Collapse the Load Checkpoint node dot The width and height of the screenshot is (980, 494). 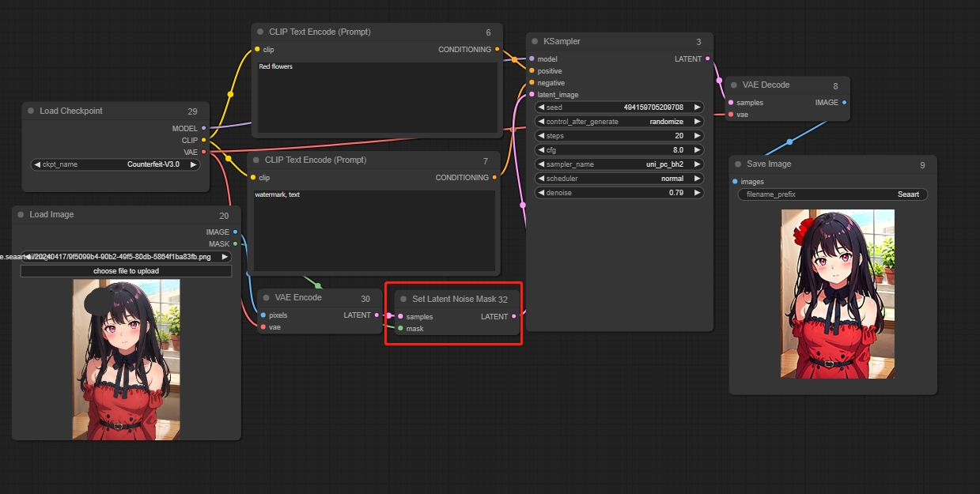pos(31,111)
